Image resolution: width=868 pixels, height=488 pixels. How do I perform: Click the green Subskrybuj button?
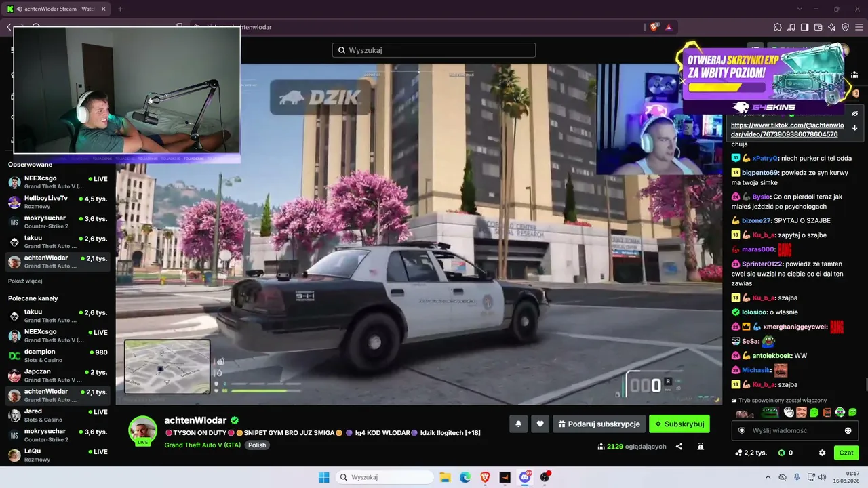(x=679, y=424)
